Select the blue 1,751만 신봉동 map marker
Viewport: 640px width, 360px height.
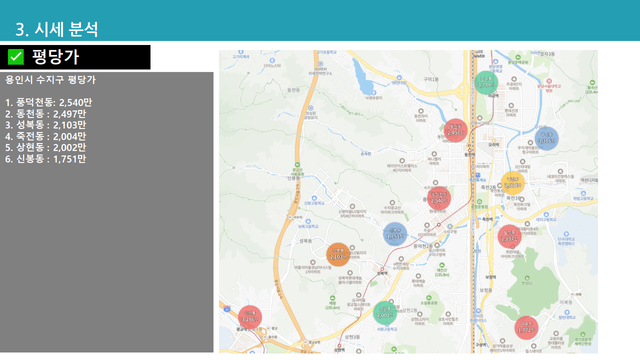(x=395, y=234)
